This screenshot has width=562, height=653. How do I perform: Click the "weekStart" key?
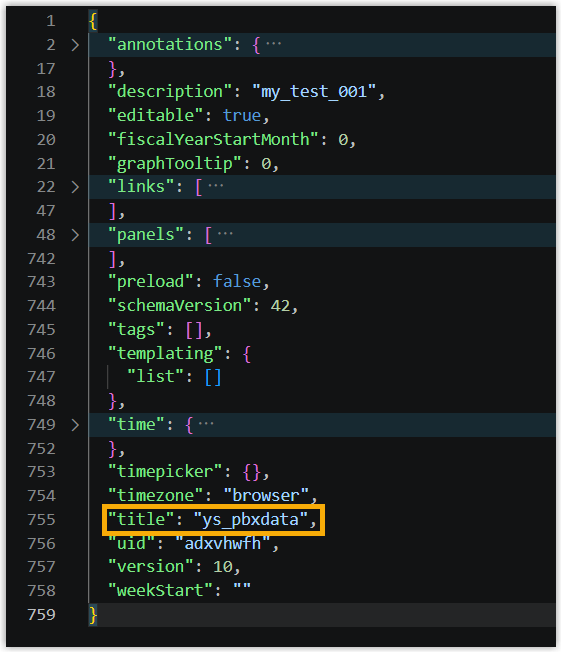(x=160, y=591)
